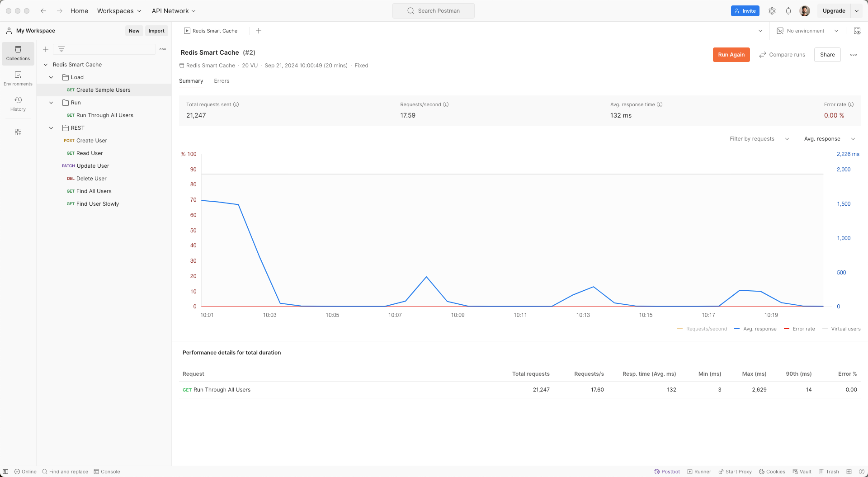The image size is (868, 477).
Task: Open Vault from the status bar
Action: (802, 472)
